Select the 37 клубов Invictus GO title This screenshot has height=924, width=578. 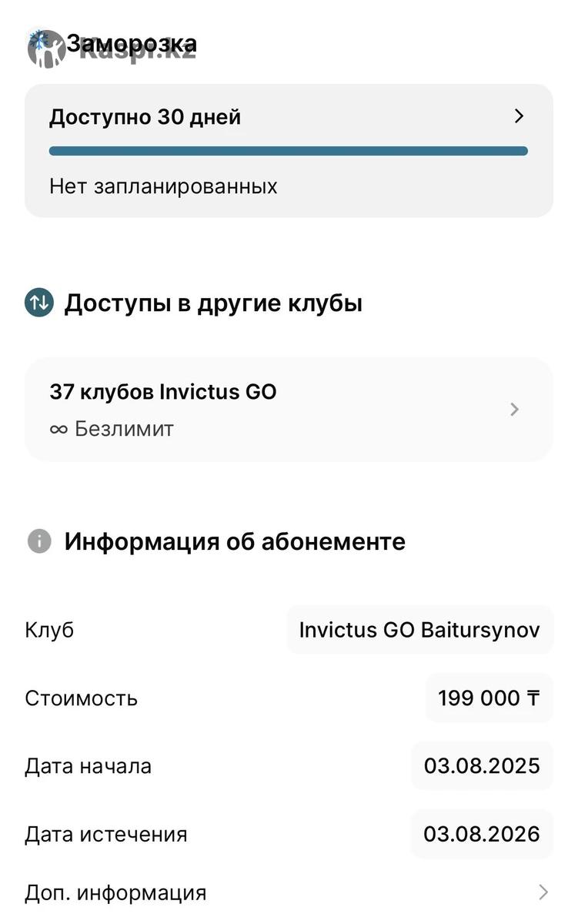(x=163, y=392)
